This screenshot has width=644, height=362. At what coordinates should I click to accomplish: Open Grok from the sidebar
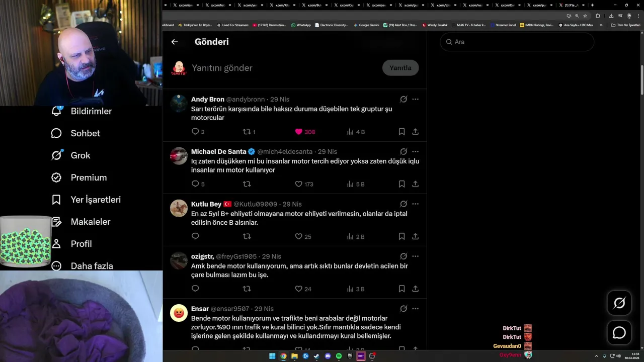tap(70, 155)
